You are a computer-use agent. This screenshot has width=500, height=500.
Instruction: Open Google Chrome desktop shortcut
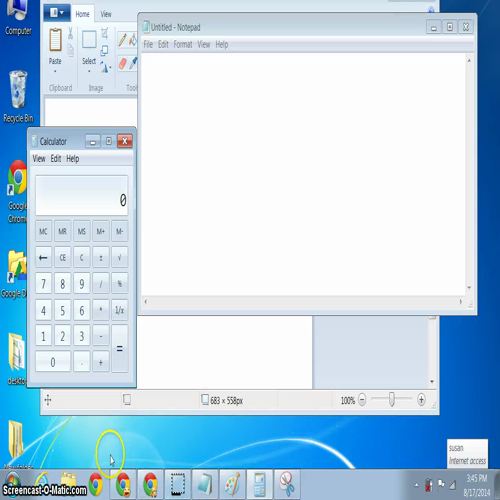click(x=17, y=192)
